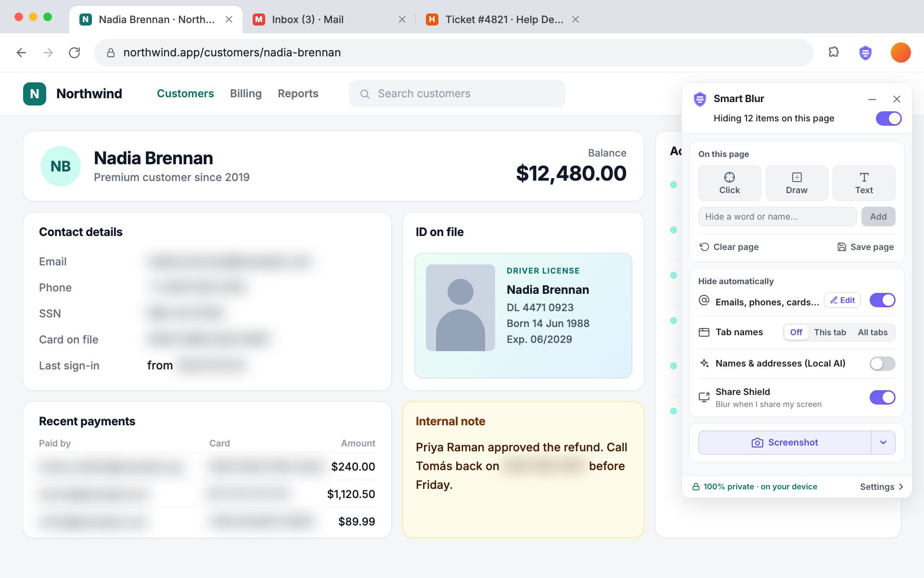Screen dimensions: 924x578
Task: Switch to Ticket #4821 Help Desk tab
Action: click(x=502, y=19)
